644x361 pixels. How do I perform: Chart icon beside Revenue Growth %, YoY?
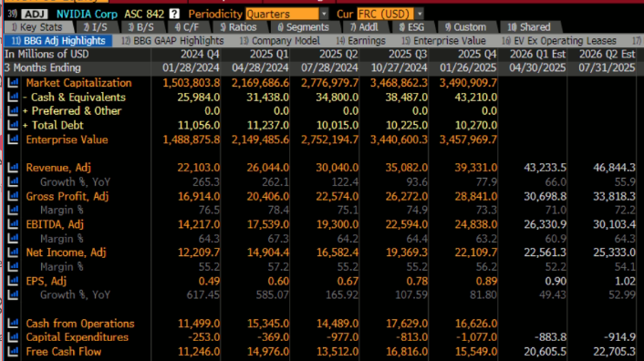13,181
